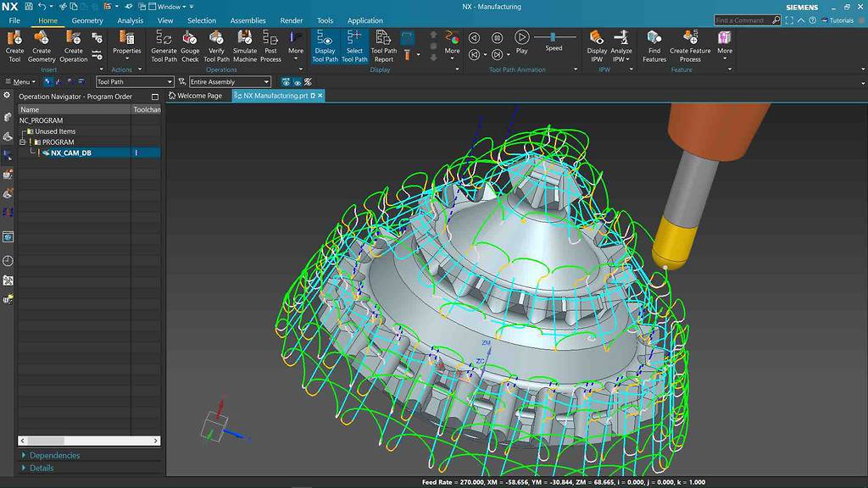The height and width of the screenshot is (488, 868).
Task: Launch Simulate Machine
Action: click(245, 47)
